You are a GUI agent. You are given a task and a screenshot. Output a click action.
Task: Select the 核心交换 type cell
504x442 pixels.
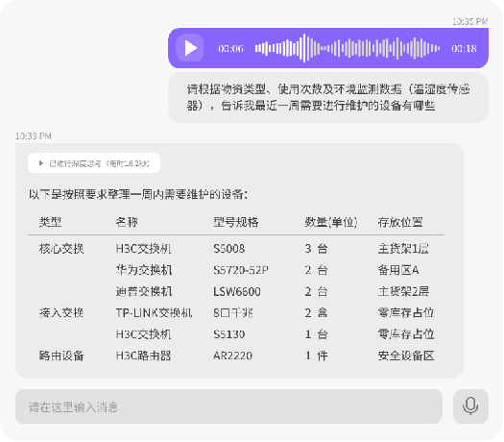tap(61, 249)
